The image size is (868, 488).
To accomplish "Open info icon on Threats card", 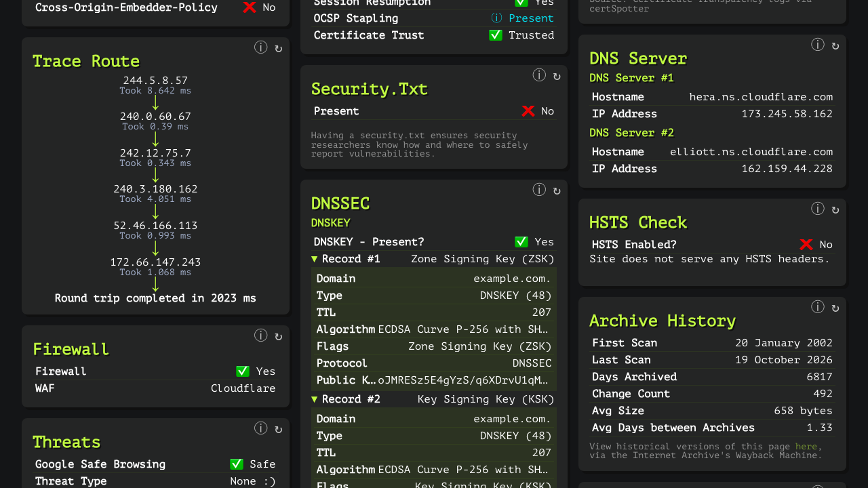I will (x=260, y=428).
